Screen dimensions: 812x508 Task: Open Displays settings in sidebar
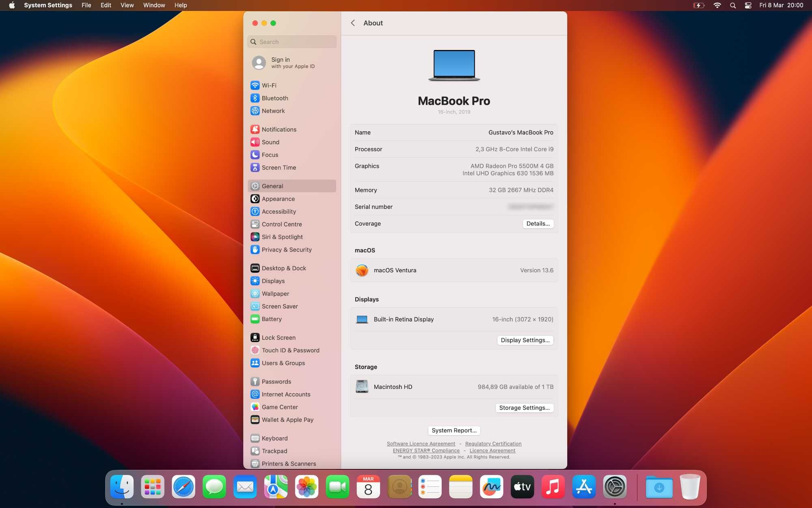292,281
